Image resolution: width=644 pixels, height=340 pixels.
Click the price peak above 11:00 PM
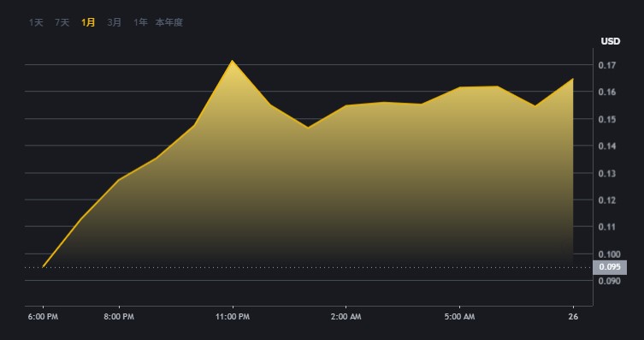(233, 61)
